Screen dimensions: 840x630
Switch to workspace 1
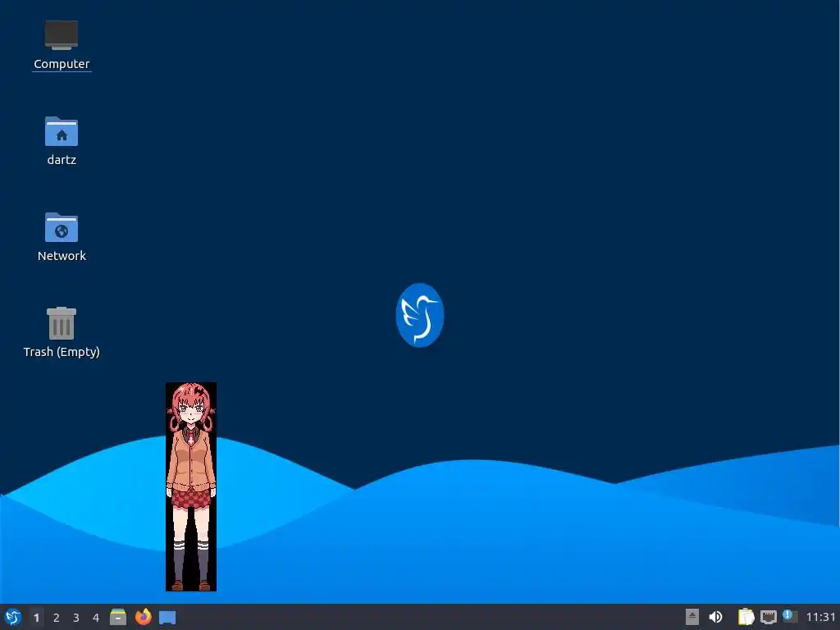(x=36, y=618)
